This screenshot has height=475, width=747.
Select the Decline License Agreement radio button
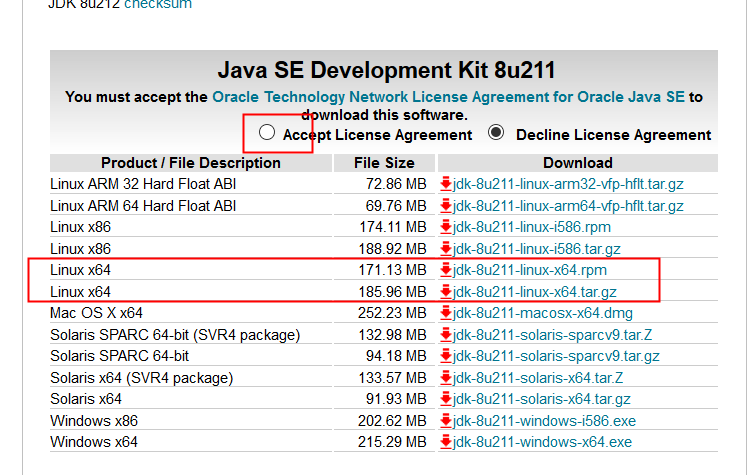pyautogui.click(x=496, y=132)
